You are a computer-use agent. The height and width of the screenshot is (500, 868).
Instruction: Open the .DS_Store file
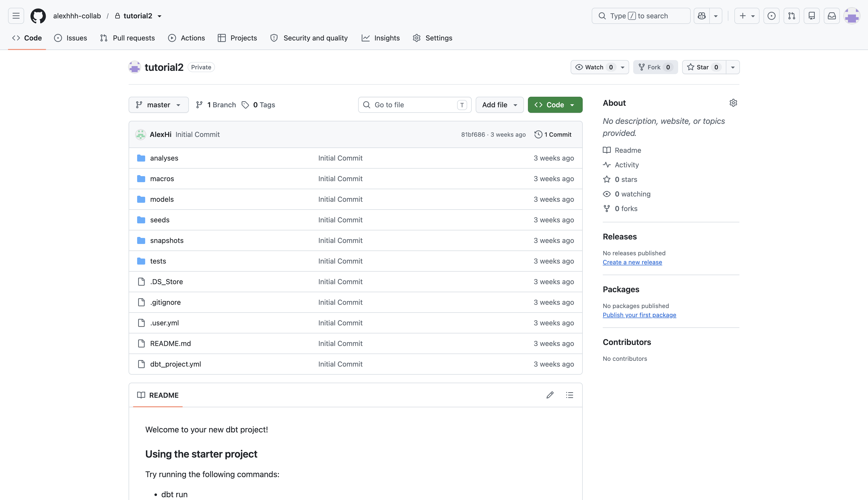coord(167,282)
